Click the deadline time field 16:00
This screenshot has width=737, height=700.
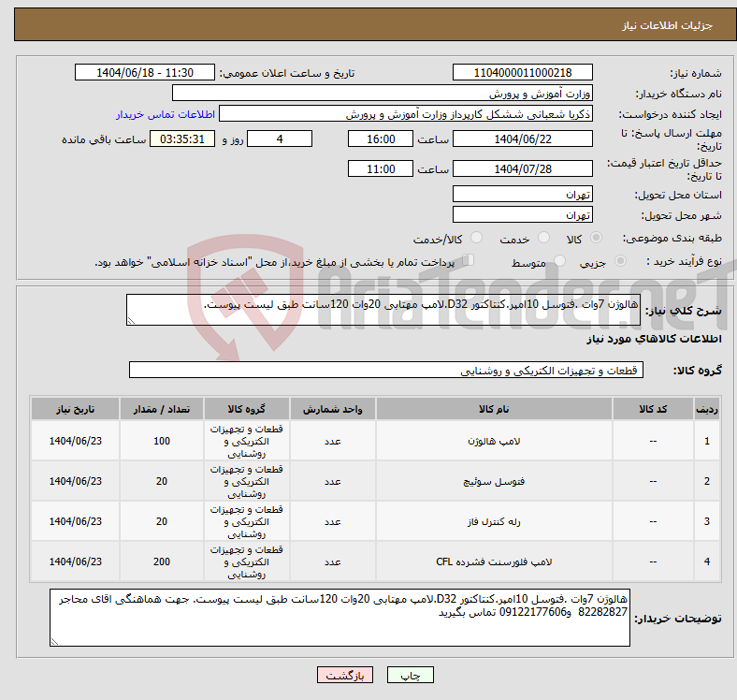coord(381,139)
